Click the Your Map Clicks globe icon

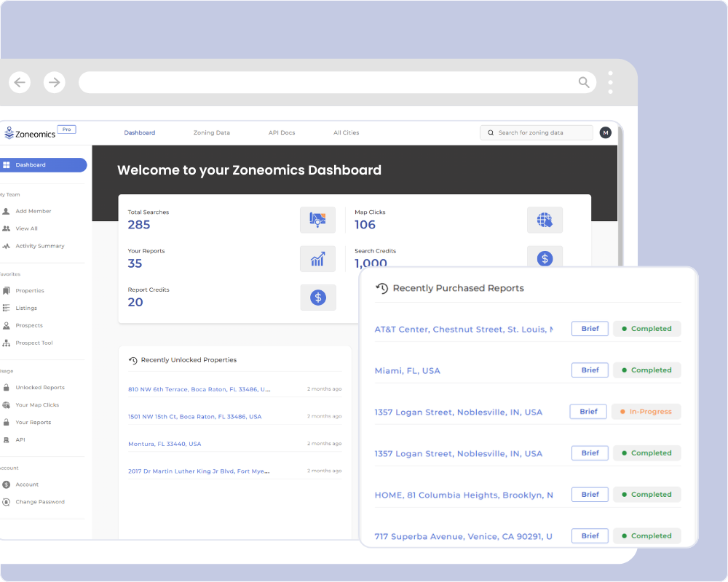tap(6, 404)
